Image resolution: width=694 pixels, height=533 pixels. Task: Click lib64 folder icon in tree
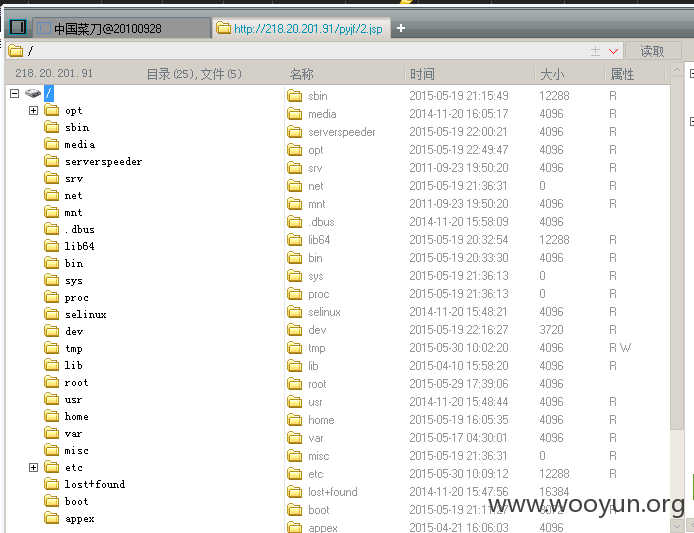[52, 246]
